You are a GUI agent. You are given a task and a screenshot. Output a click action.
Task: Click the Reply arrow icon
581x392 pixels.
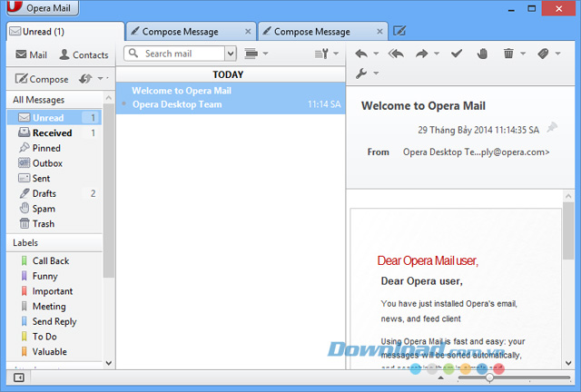361,54
